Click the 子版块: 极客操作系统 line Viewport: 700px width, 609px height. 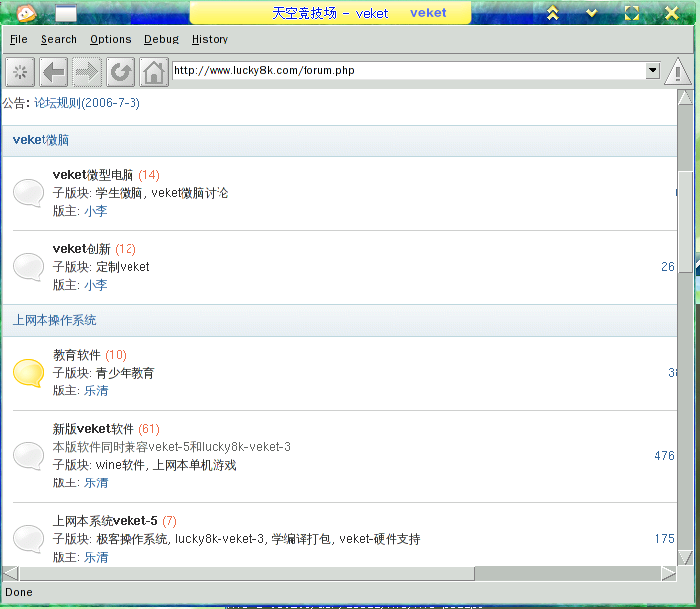[x=236, y=539]
